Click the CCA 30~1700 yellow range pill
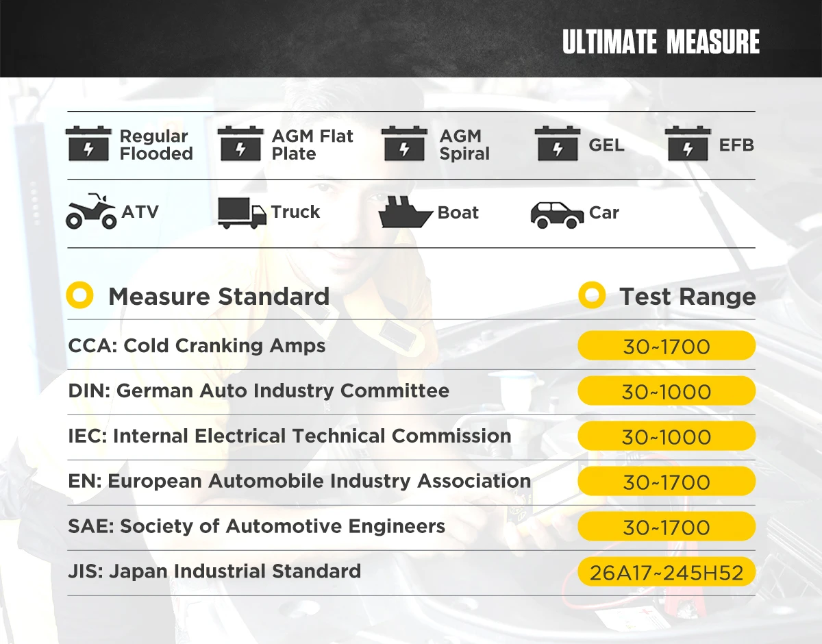 tap(667, 346)
